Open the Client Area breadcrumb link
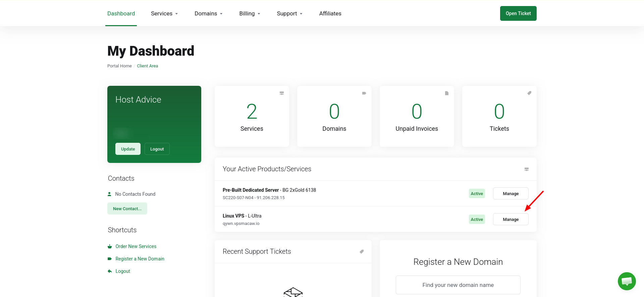 pos(147,66)
